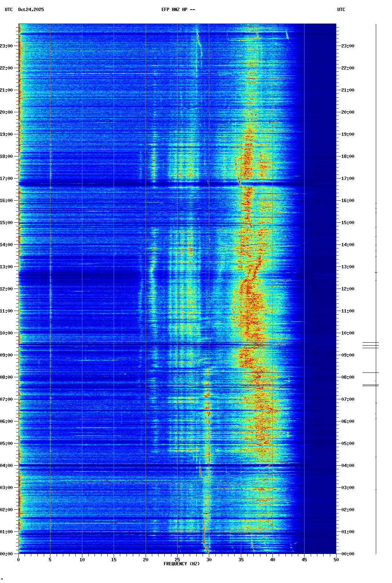The image size is (392, 583).
Task: Click the 45 tick on frequency axis
Action: pos(304,560)
